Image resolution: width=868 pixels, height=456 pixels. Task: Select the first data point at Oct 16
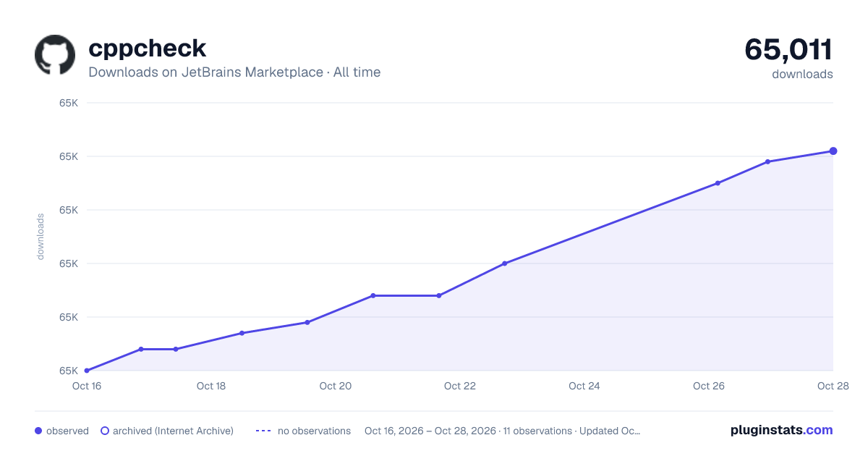(x=87, y=371)
